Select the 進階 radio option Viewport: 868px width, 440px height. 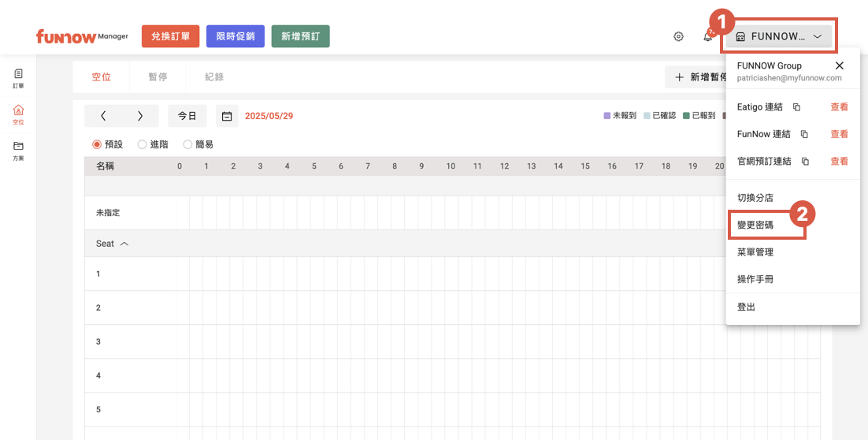(x=143, y=144)
